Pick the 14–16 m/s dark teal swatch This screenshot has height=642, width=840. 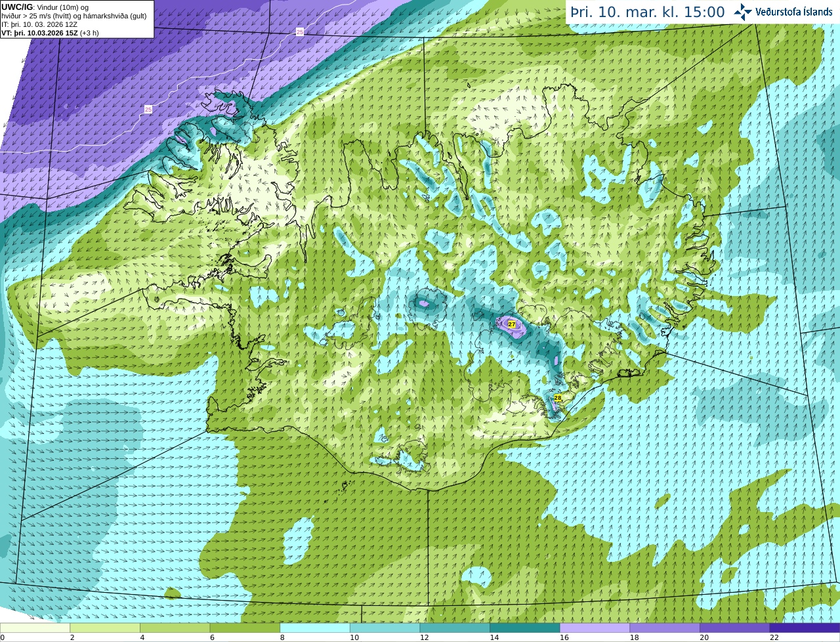click(525, 628)
